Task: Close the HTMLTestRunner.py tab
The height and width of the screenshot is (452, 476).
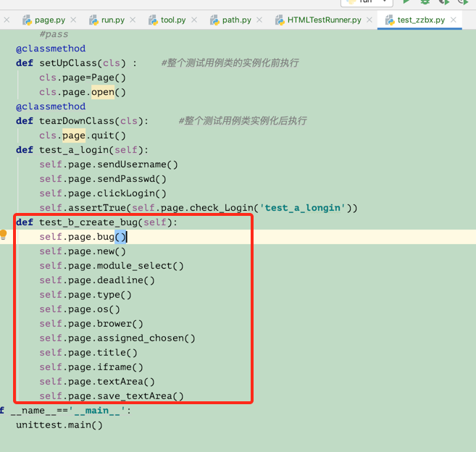Action: (x=369, y=20)
